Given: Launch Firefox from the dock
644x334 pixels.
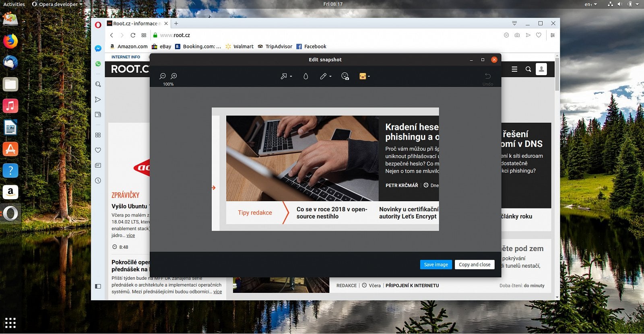Looking at the screenshot, I should (10, 41).
